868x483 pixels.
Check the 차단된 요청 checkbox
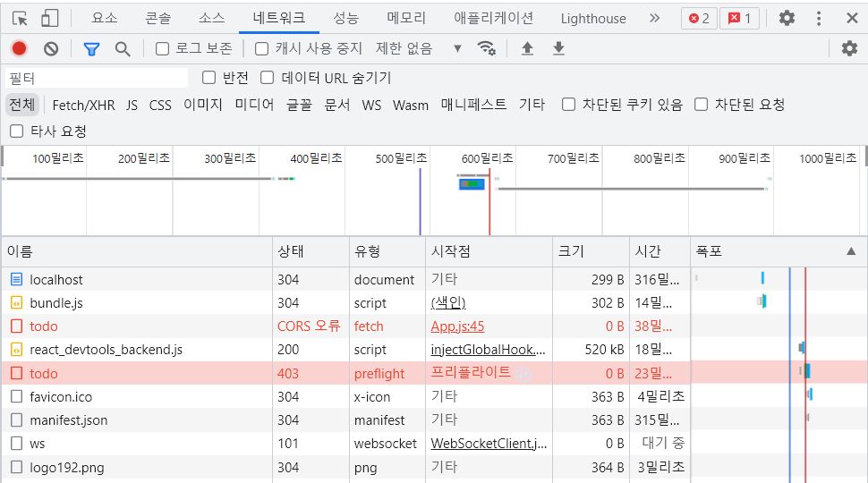click(702, 104)
